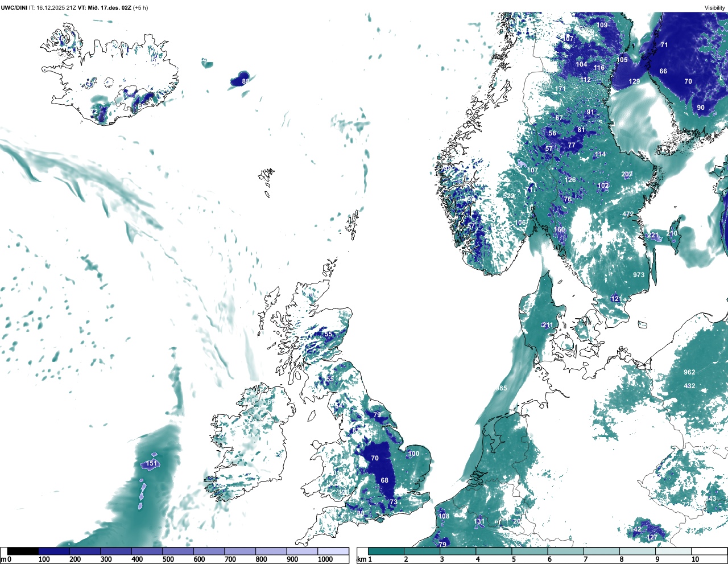Click the 1000 tick label in metre legend
Viewport: 728px width, 564px height.
pyautogui.click(x=325, y=559)
